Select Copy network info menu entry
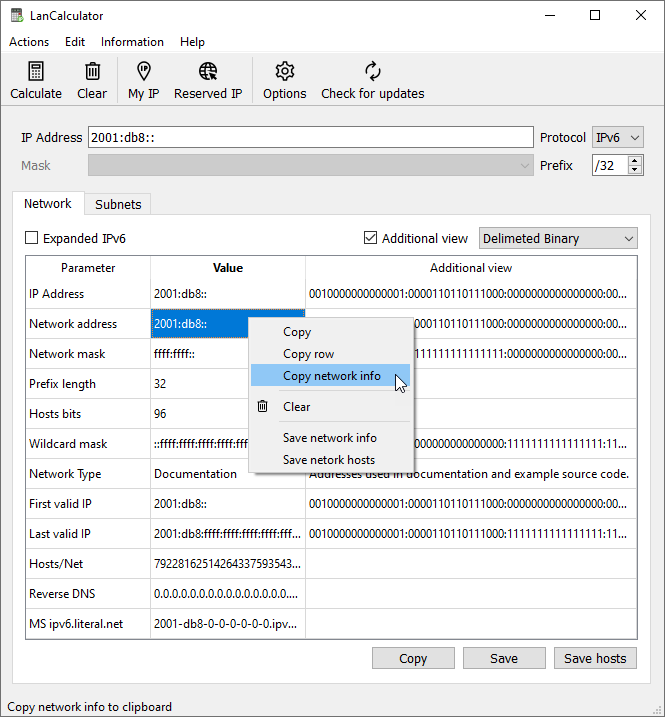The width and height of the screenshot is (665, 717). [330, 376]
